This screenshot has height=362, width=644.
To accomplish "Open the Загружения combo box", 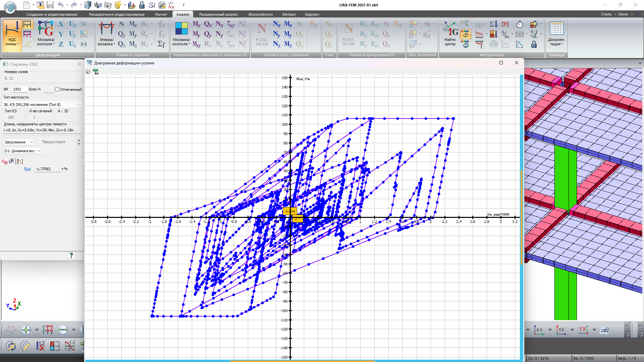I will click(19, 142).
